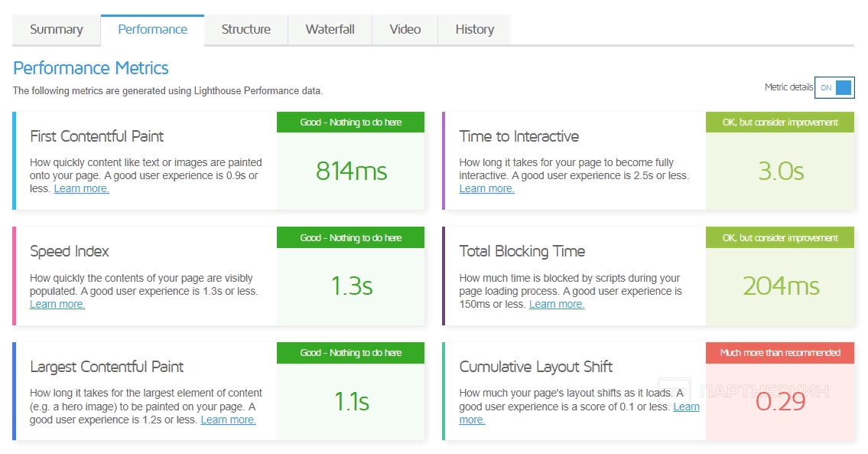This screenshot has width=868, height=454.
Task: Toggle the Metric details switch off
Action: point(834,88)
